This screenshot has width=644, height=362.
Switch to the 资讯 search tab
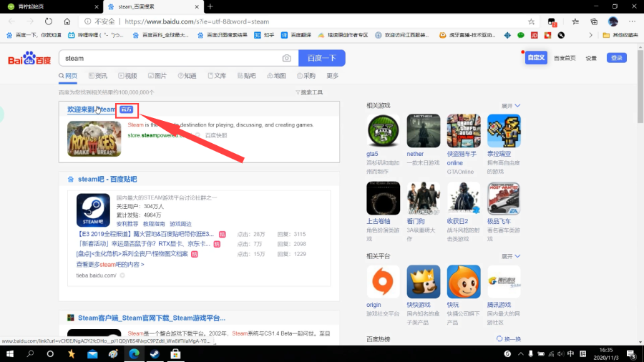pos(98,76)
